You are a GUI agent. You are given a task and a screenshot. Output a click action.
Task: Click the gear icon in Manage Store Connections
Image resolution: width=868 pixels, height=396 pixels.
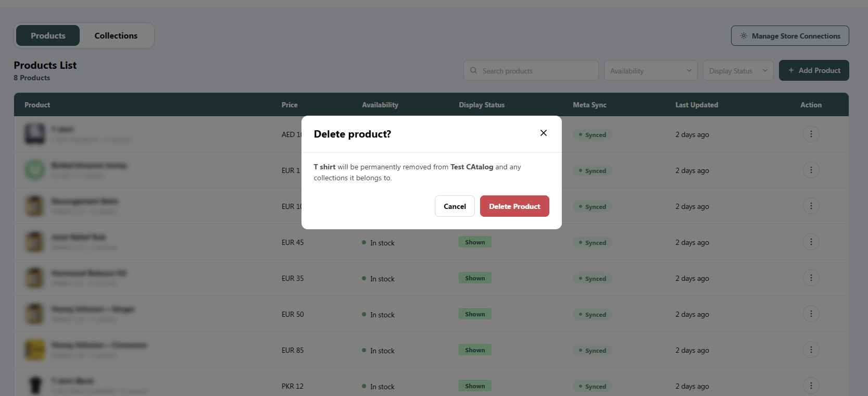[744, 36]
